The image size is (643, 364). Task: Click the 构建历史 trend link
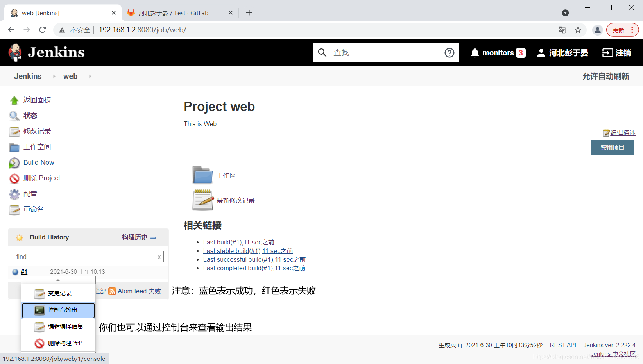click(134, 237)
